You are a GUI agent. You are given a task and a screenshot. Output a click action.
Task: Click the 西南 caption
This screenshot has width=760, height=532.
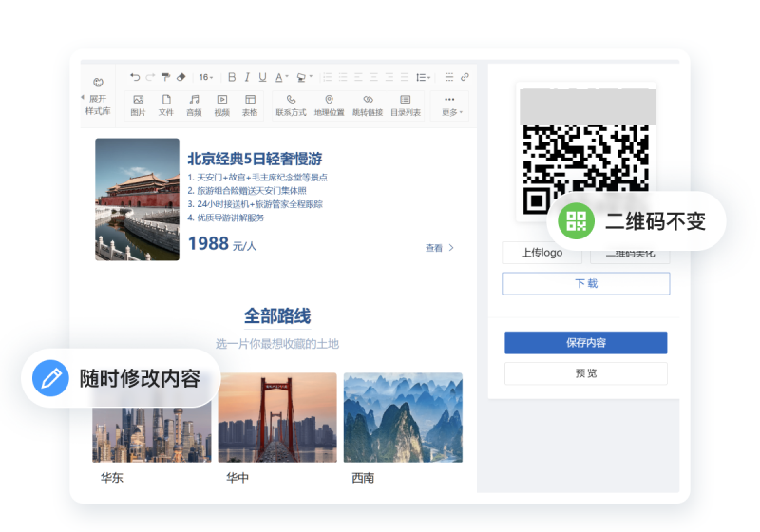363,478
